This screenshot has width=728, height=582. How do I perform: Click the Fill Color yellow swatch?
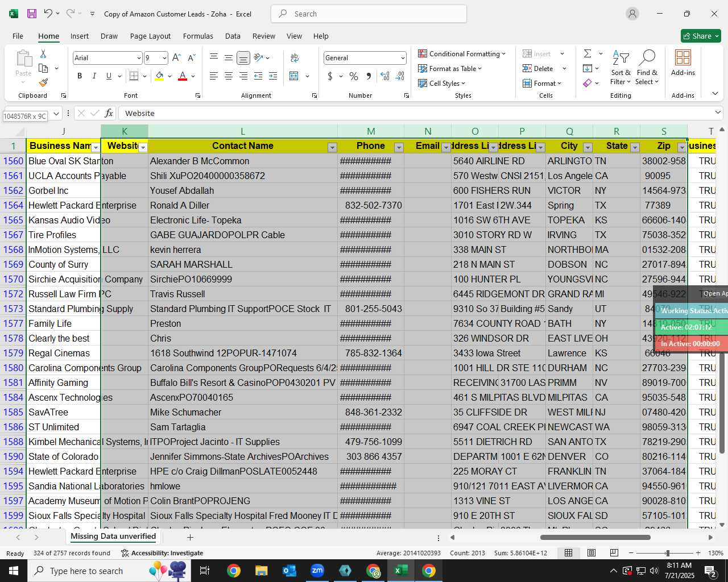pos(160,76)
